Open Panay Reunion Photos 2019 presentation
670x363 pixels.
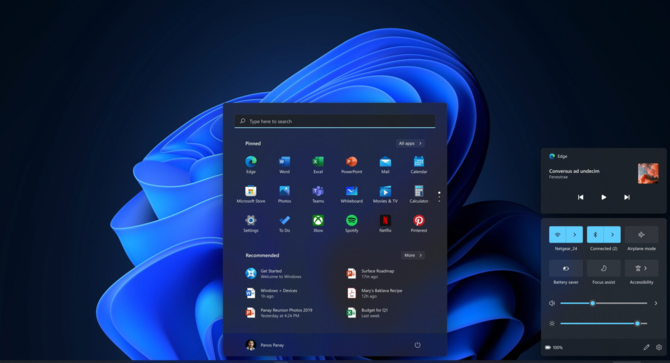279,313
